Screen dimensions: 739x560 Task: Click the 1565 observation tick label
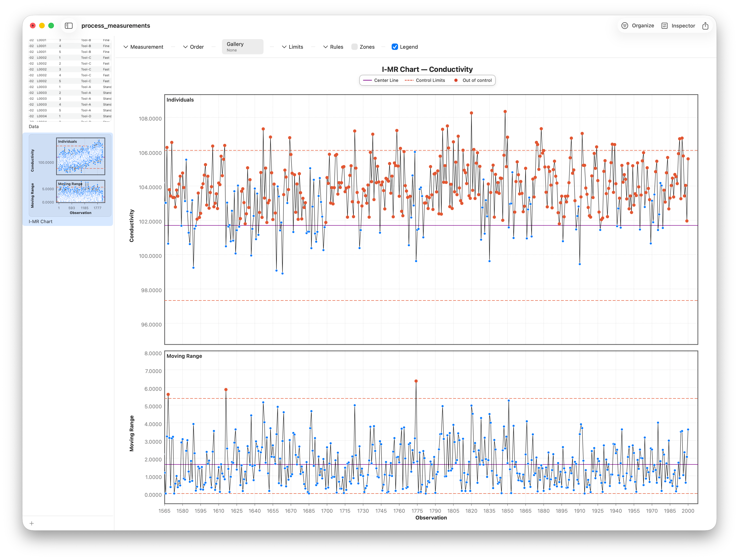coord(164,511)
